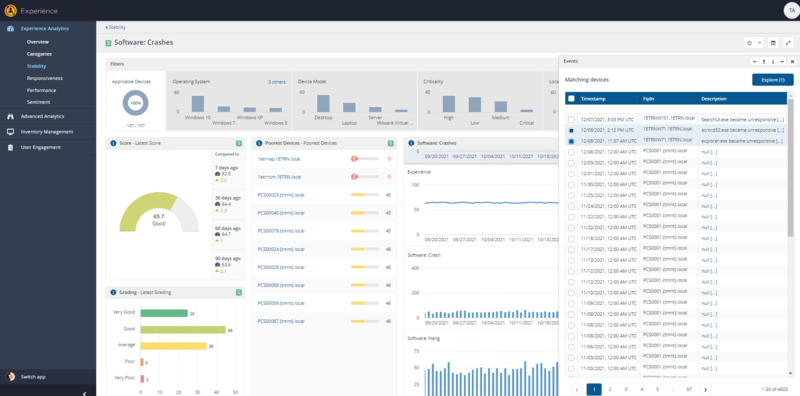Viewport: 800px width, 396px height.
Task: Click red alert icon for 1etrnap.1ETRN.local
Action: (353, 159)
